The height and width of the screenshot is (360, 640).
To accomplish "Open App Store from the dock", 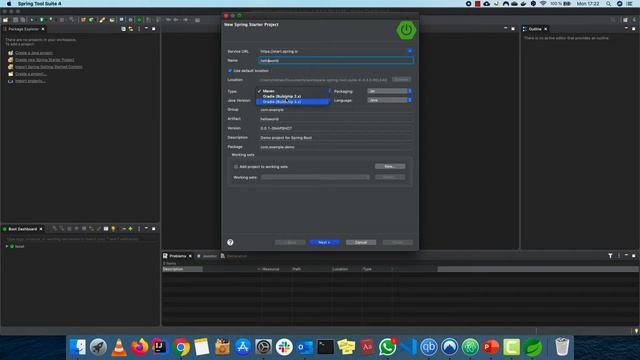I will [x=243, y=347].
